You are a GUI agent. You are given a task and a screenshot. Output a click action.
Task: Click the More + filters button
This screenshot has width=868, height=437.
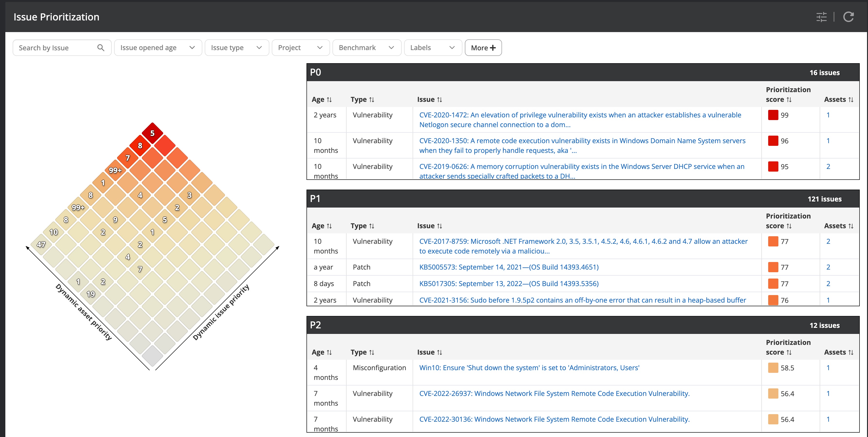click(483, 48)
